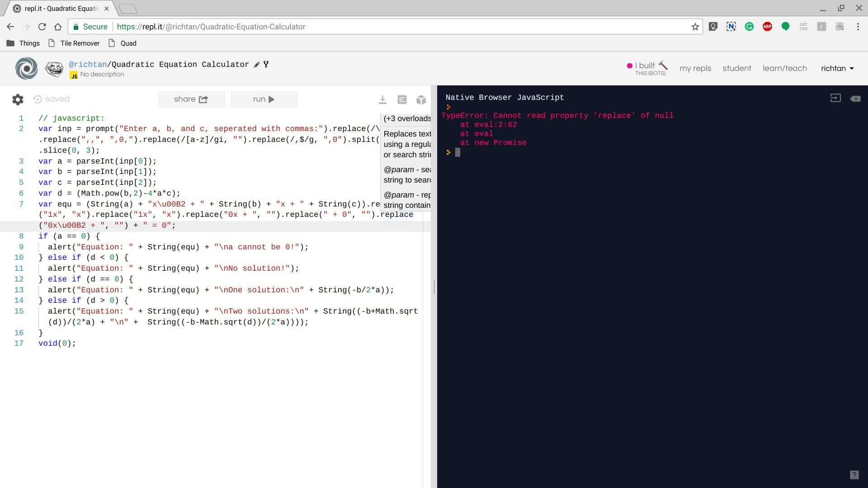This screenshot has height=488, width=868.
Task: Open the packages cube icon
Action: pos(421,99)
